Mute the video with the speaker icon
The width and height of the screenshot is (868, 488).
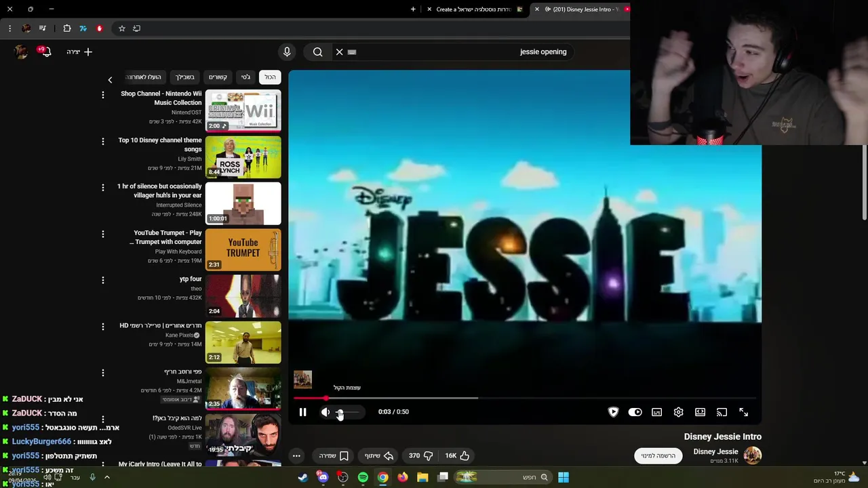point(325,412)
